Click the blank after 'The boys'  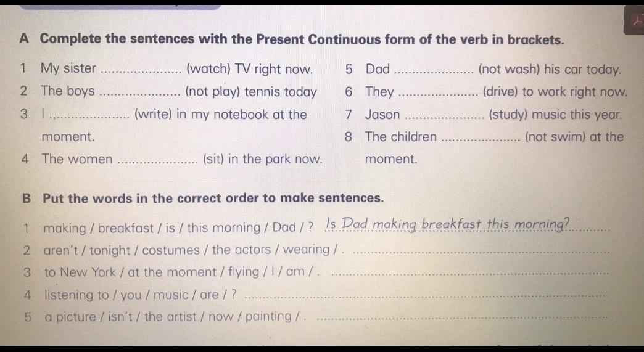[x=139, y=94]
